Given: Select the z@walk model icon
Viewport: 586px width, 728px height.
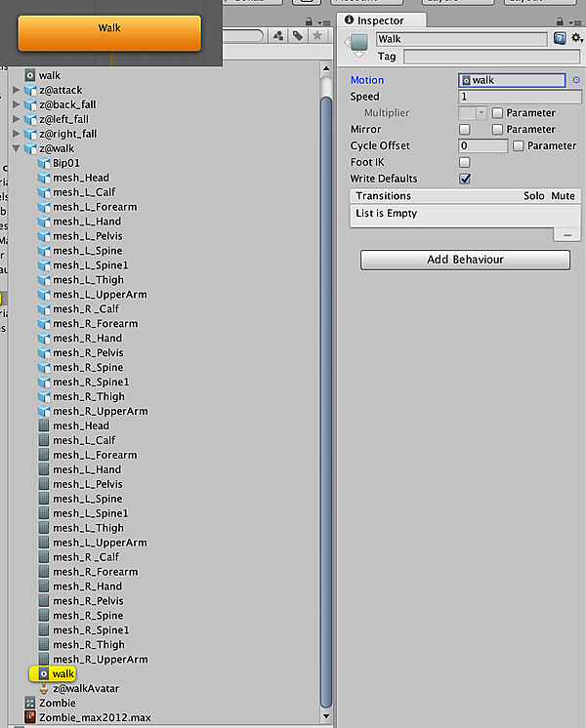Looking at the screenshot, I should pos(30,149).
